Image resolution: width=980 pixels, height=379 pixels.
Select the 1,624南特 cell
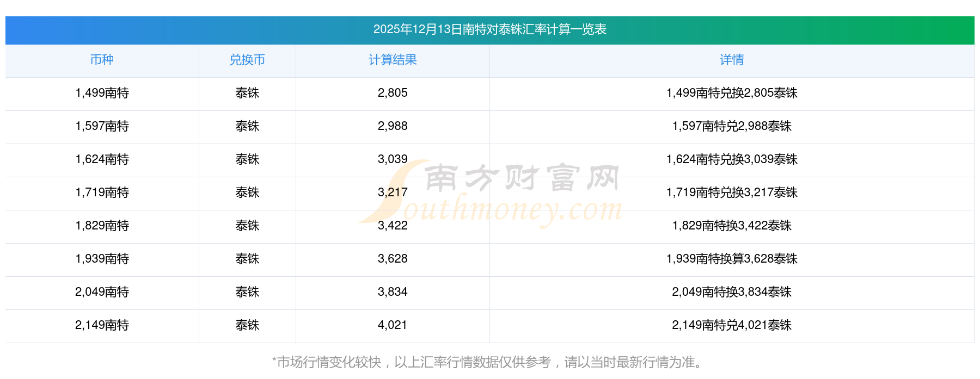click(102, 159)
